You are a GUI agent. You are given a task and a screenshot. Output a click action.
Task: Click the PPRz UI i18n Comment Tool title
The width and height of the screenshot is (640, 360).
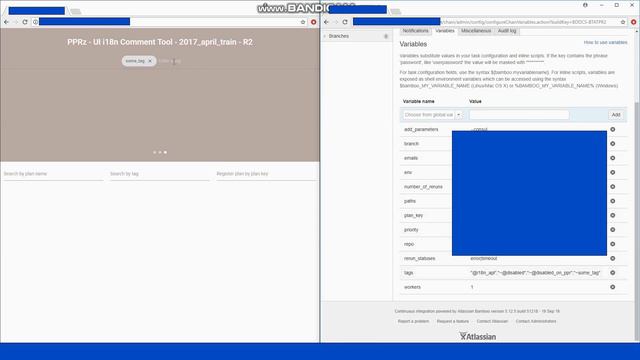point(160,42)
